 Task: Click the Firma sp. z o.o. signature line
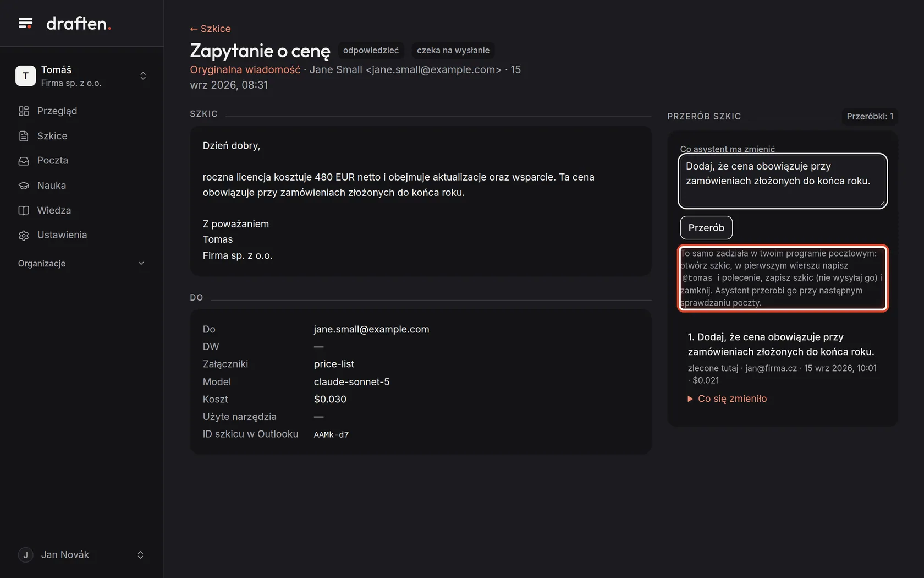[238, 255]
